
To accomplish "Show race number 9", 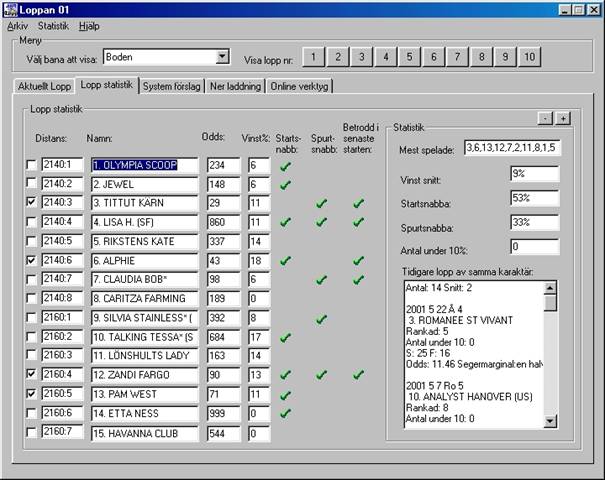I will click(x=505, y=57).
